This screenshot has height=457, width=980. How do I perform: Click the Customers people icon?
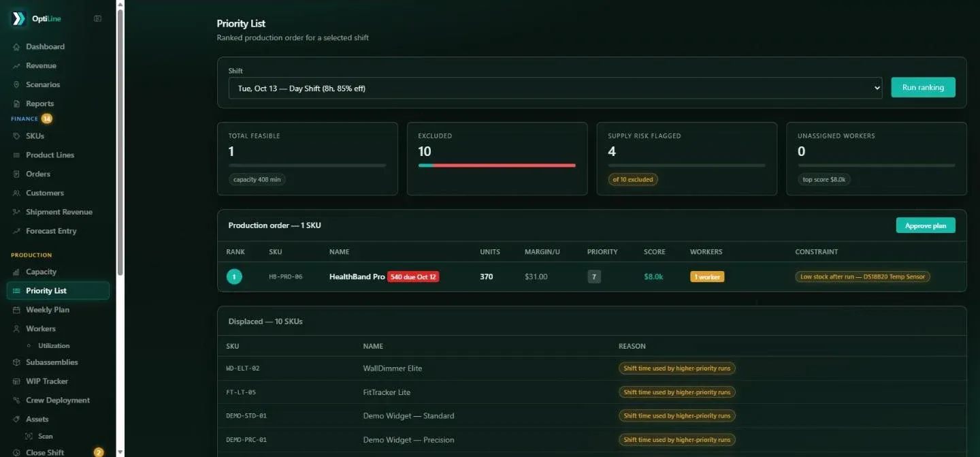tap(16, 193)
